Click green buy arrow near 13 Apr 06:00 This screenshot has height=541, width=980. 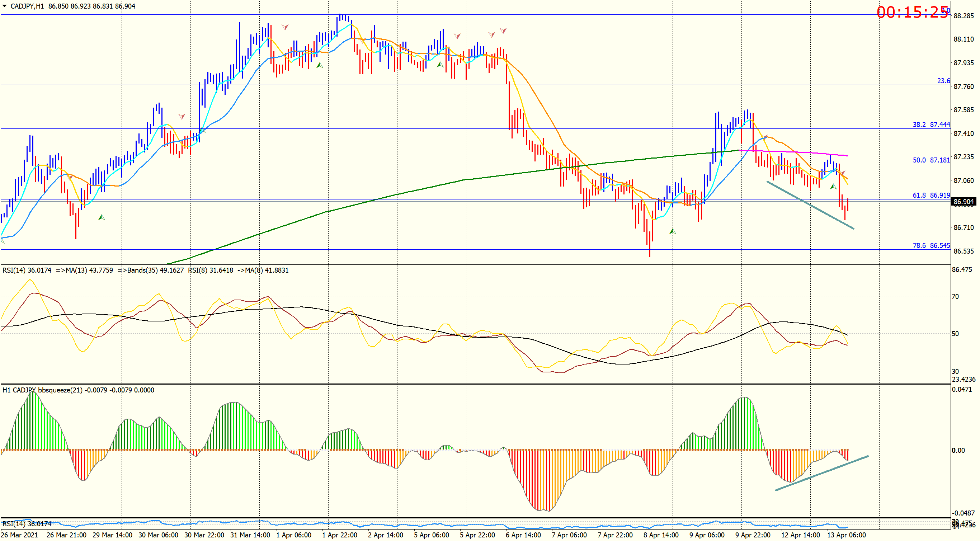tap(833, 187)
